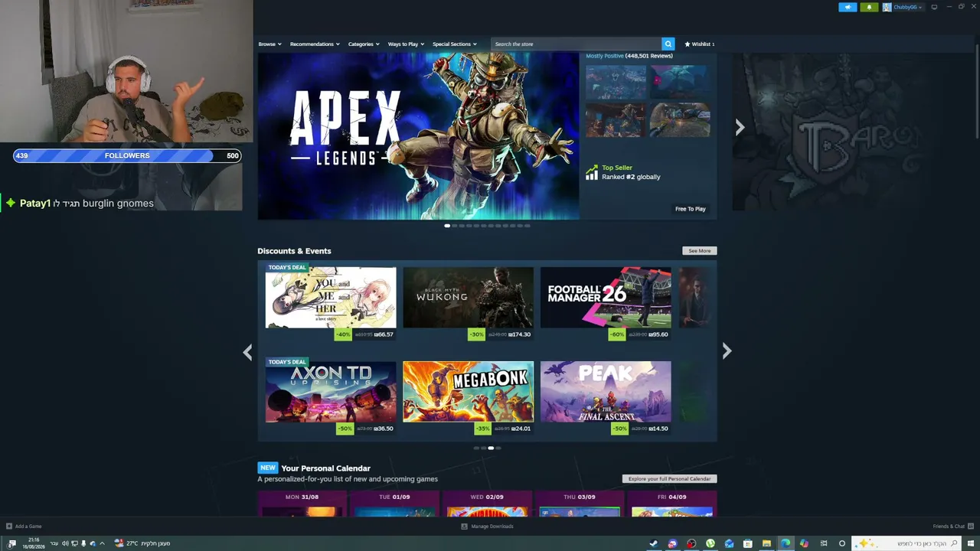Click the Ranked #2 globally text
980x551 pixels.
[631, 177]
